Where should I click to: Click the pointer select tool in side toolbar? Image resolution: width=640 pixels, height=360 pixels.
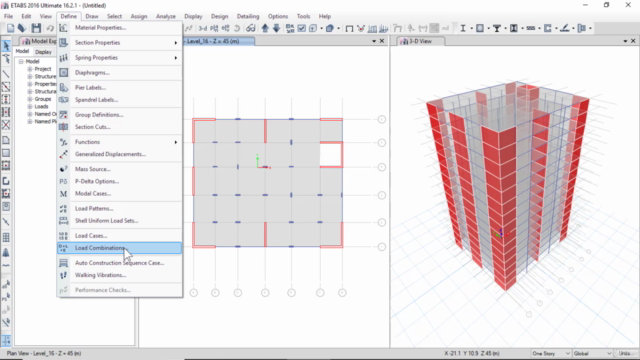click(6, 46)
